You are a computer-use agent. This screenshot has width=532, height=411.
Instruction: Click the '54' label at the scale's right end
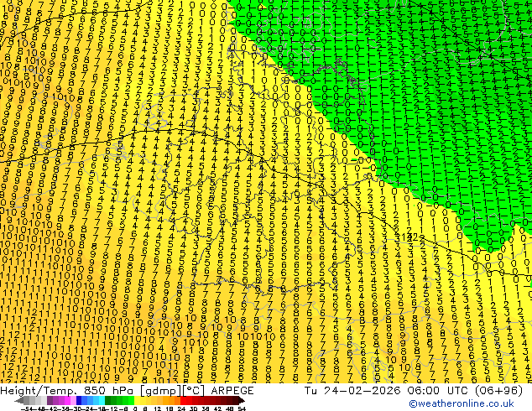click(x=242, y=409)
